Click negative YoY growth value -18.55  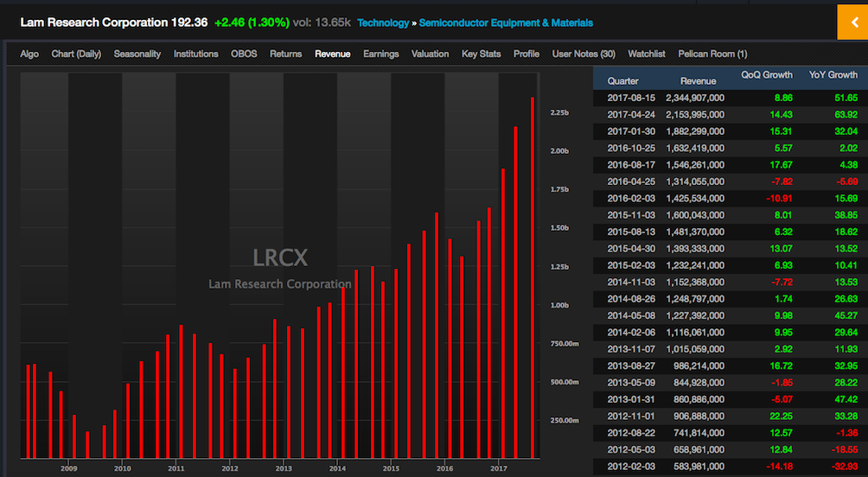pos(844,449)
